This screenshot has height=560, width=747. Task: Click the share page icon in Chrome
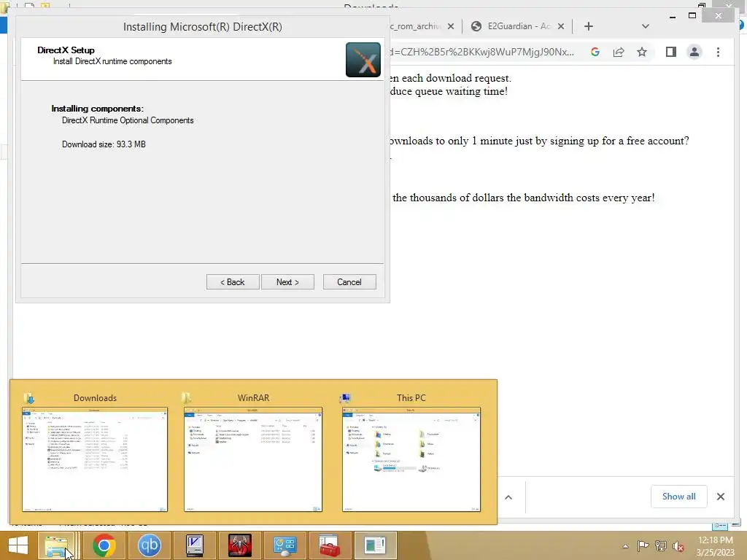point(619,52)
